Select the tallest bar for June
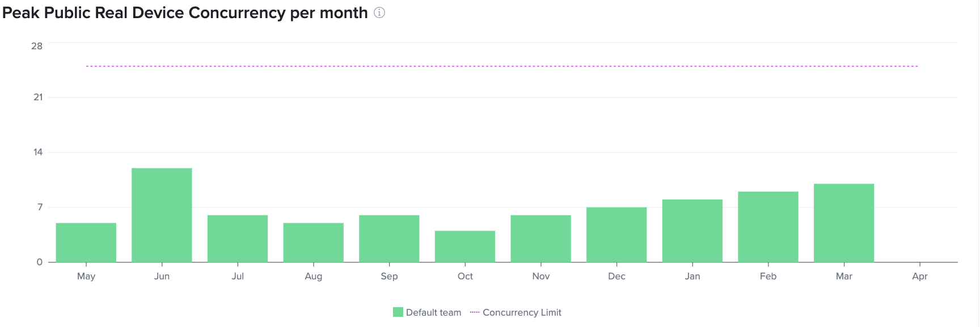The width and height of the screenshot is (980, 327). pos(162,215)
